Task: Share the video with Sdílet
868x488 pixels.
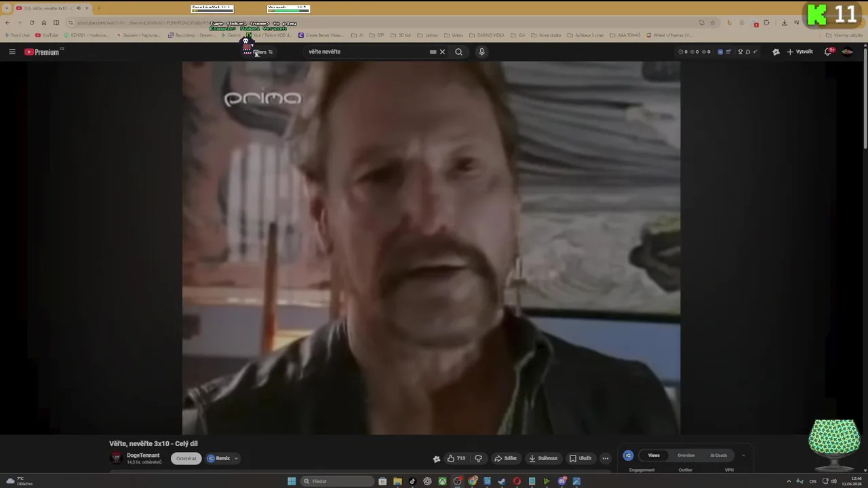Action: click(505, 458)
